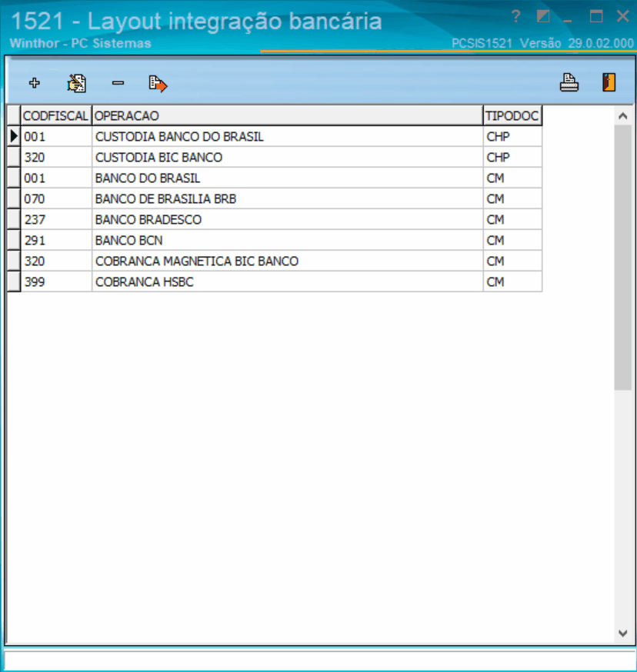637x672 pixels.
Task: Click CM cell of BANCO BRADESCO row
Action: tap(512, 219)
